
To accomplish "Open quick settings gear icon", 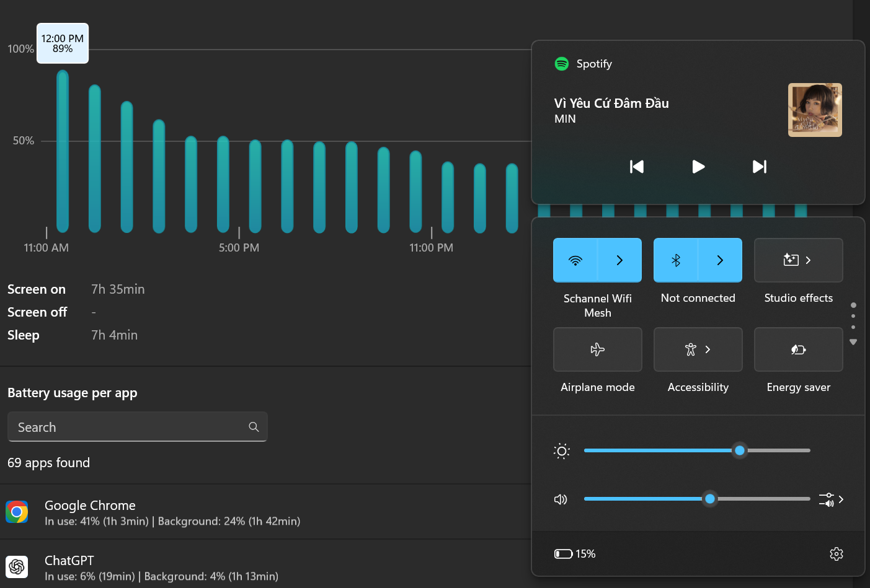I will 836,554.
